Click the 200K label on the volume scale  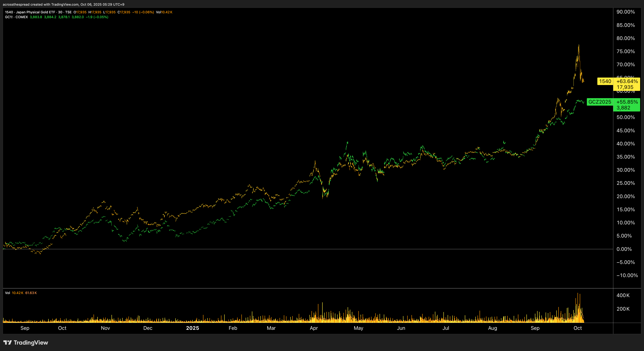623,309
